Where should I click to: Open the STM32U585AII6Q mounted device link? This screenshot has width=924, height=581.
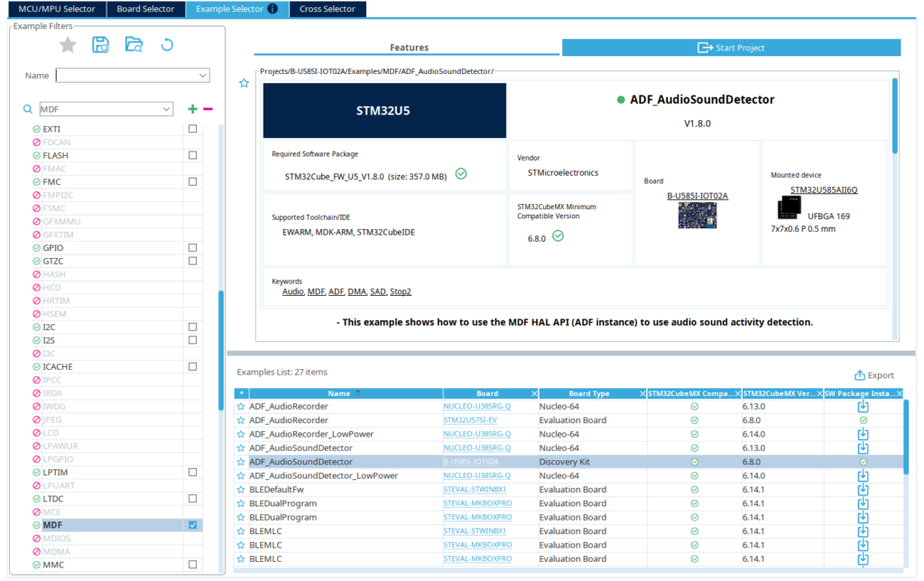pyautogui.click(x=823, y=189)
